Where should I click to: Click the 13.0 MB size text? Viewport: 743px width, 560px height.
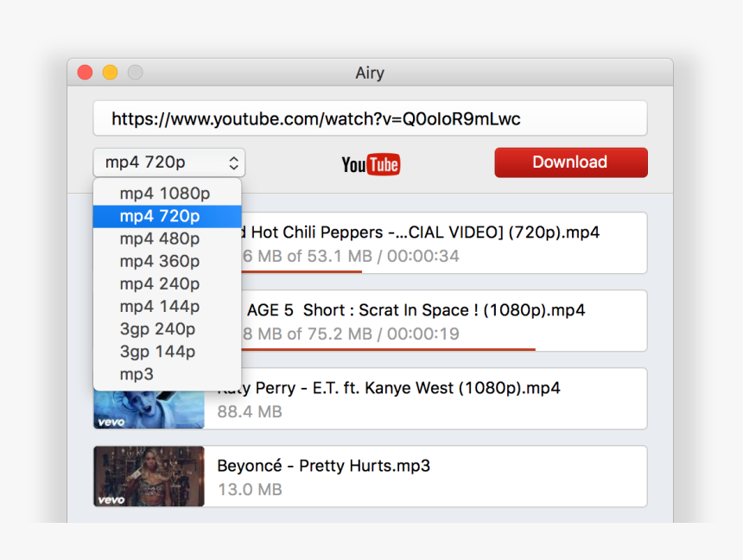tap(250, 489)
